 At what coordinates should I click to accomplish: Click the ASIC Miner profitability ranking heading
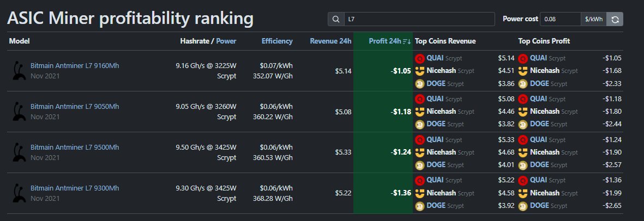(x=130, y=19)
